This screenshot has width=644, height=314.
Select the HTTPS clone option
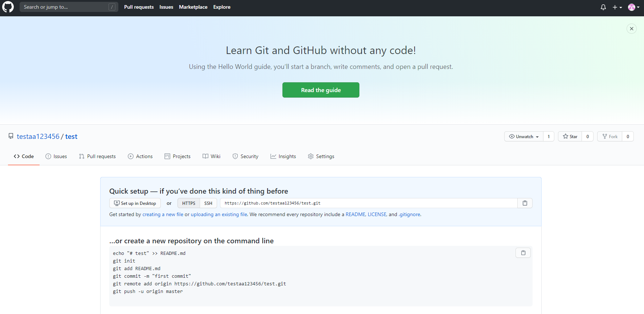click(x=189, y=203)
